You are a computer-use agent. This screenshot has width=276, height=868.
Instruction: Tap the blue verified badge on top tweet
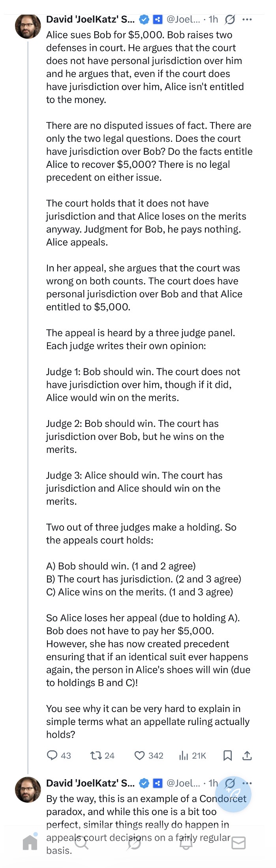145,19
